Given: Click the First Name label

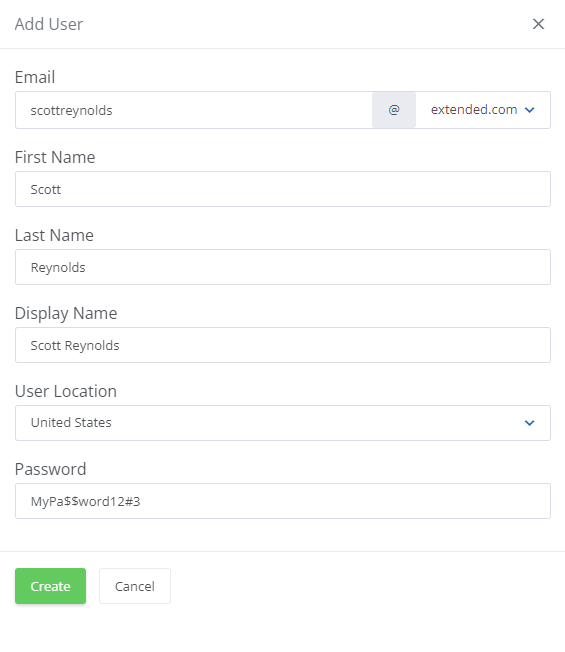Looking at the screenshot, I should 55,157.
